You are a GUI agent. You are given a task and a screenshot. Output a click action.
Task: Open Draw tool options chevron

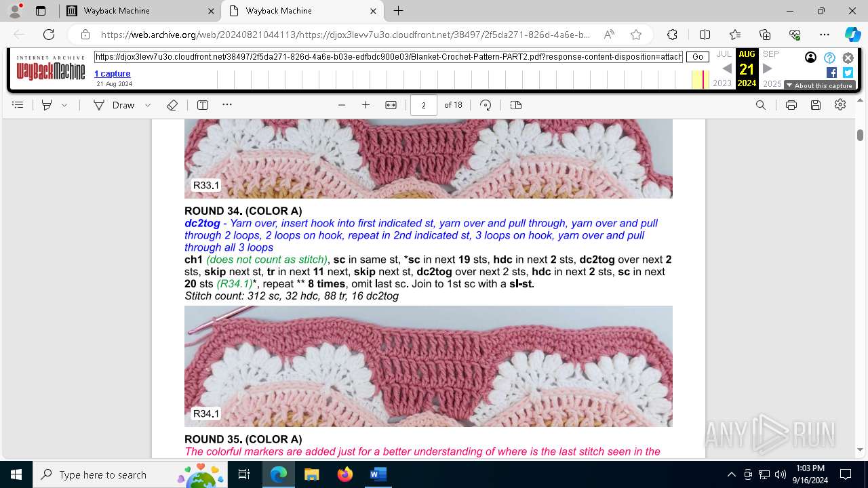click(x=148, y=105)
